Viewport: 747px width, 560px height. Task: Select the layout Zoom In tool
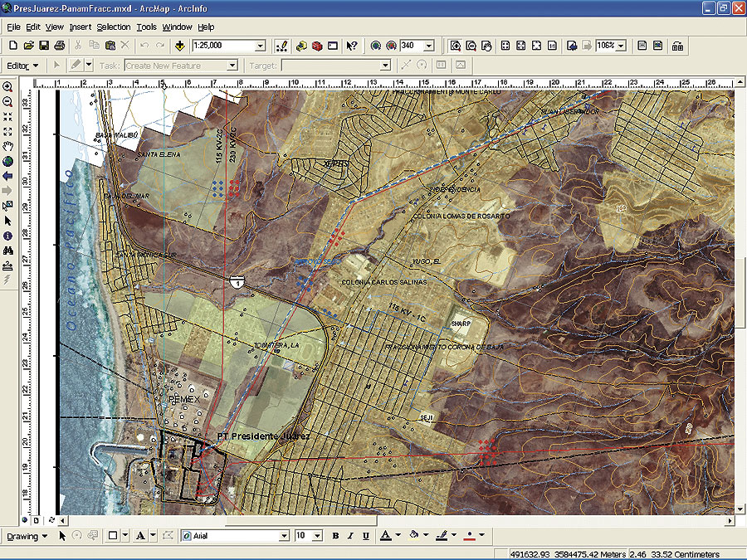(x=456, y=46)
